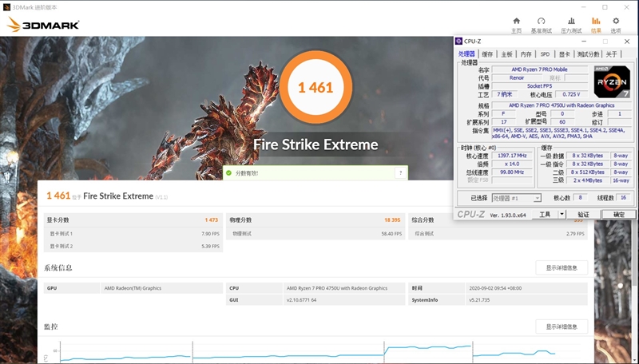The image size is (639, 364).
Task: Click the 显卡测试 1 7.90 FPS row
Action: [133, 234]
